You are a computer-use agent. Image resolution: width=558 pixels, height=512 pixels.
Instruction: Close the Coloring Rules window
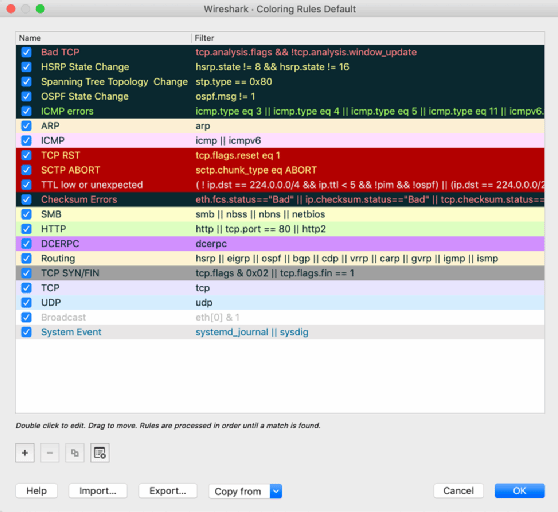tap(11, 9)
